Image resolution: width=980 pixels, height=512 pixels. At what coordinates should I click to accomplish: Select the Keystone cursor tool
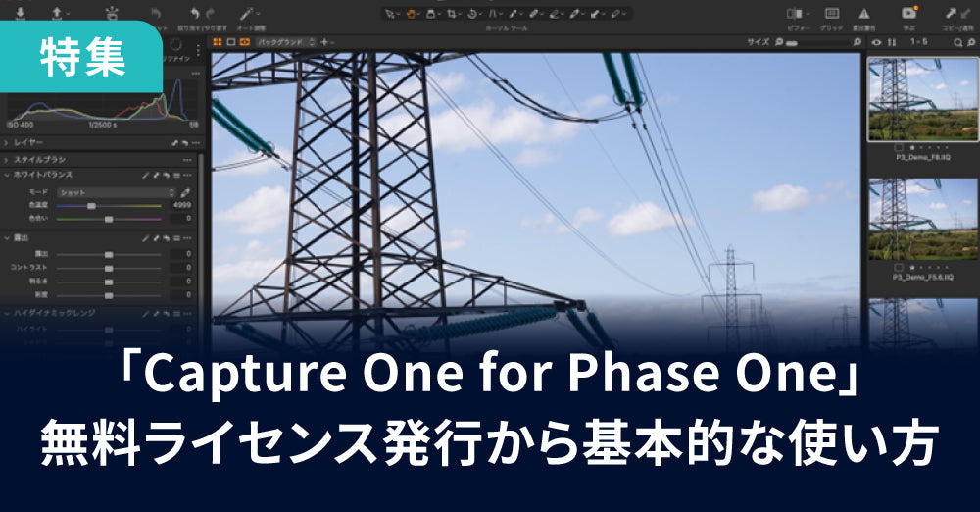pos(493,14)
